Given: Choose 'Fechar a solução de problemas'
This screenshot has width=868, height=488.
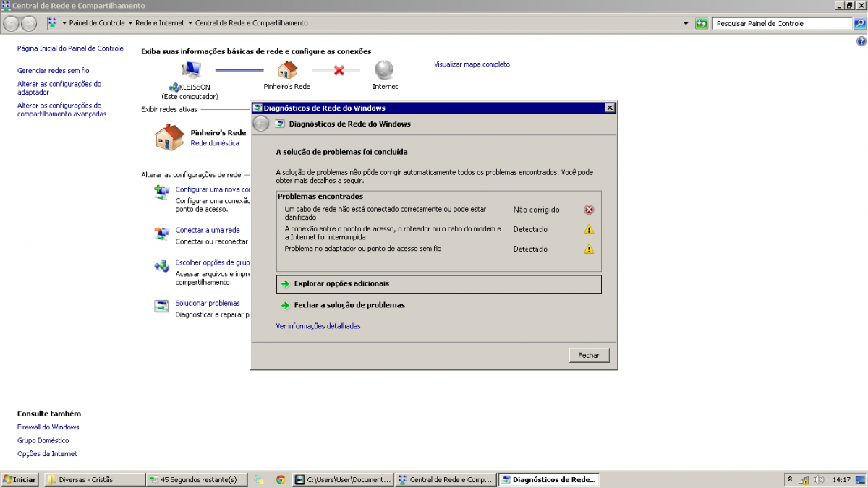Looking at the screenshot, I should point(349,305).
